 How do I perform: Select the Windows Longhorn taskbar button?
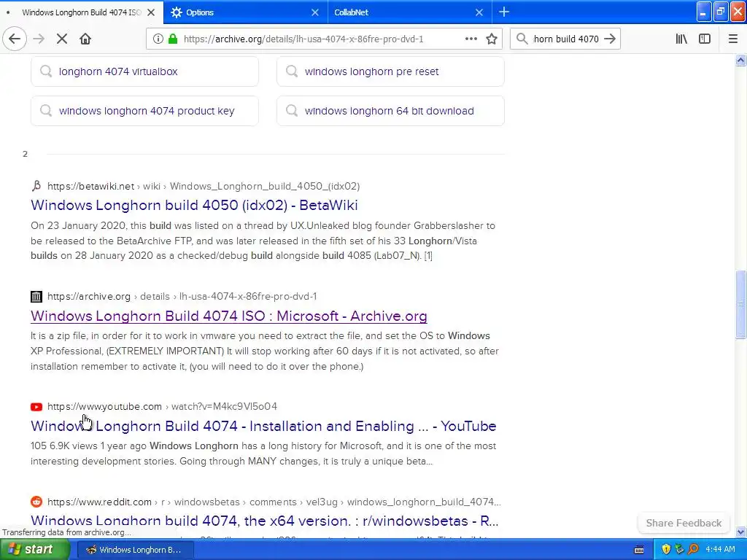pos(135,550)
